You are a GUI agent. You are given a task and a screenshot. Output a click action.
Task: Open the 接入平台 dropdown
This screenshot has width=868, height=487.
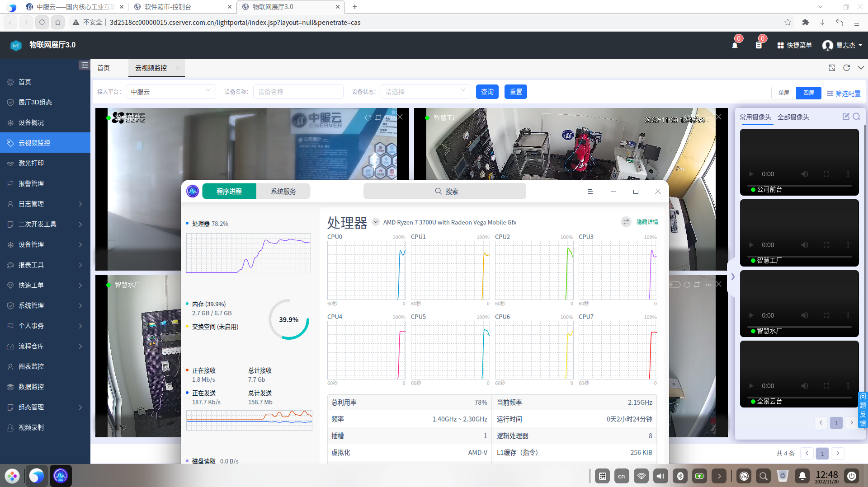tap(170, 92)
